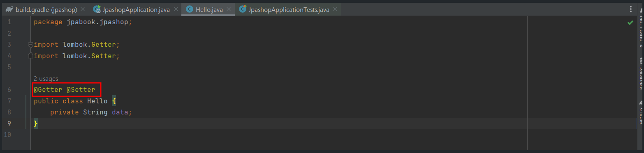The width and height of the screenshot is (644, 153).
Task: Click the class icon on Hello.java tab
Action: click(190, 9)
